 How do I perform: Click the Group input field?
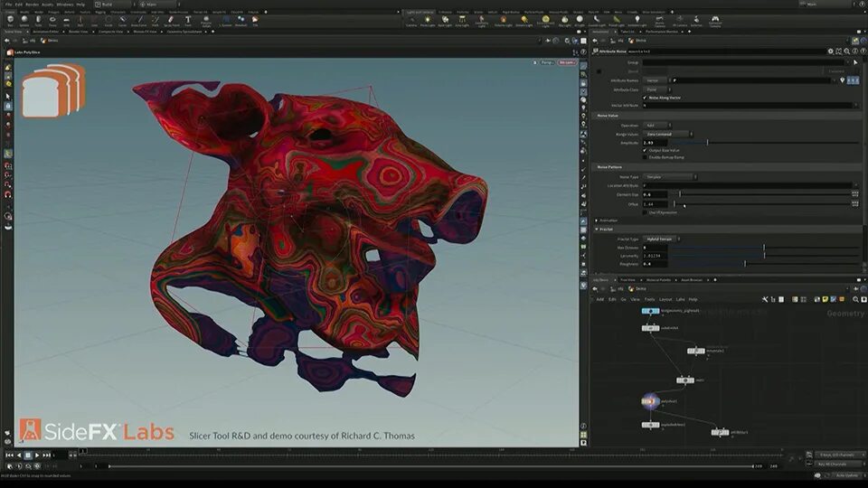[x=744, y=62]
